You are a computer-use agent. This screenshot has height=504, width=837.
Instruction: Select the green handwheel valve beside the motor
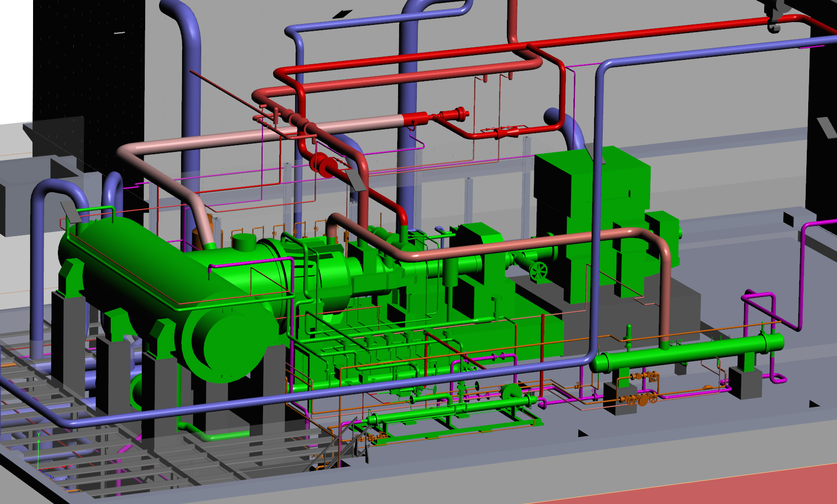[538, 271]
